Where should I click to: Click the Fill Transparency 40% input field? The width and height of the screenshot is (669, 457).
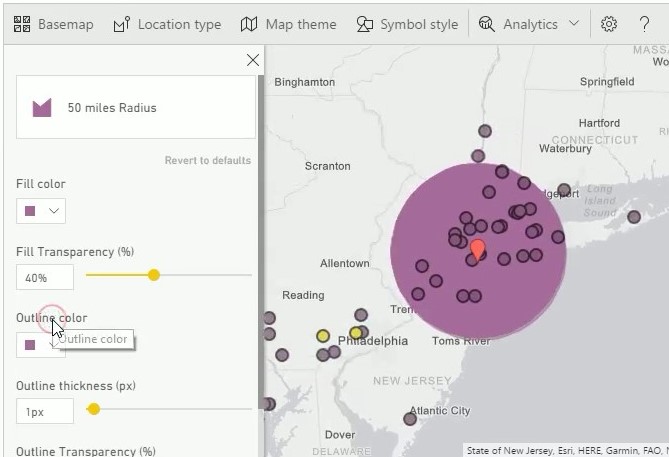(45, 277)
